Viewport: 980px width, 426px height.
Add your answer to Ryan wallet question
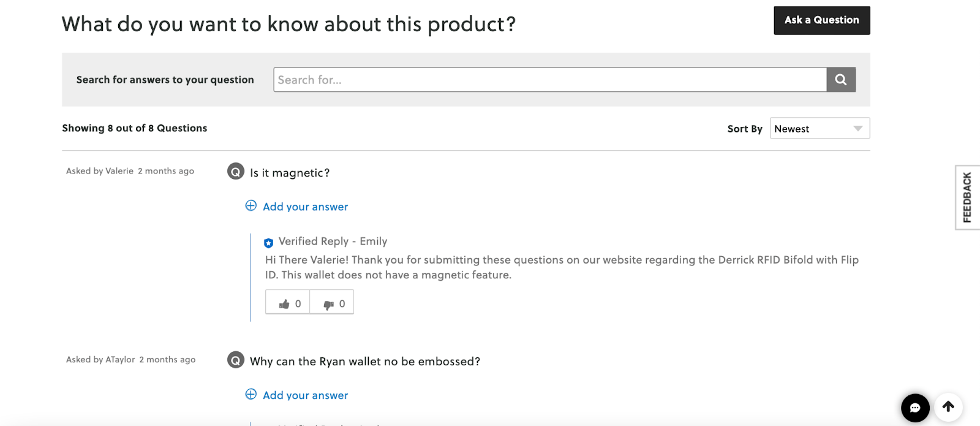pyautogui.click(x=305, y=396)
